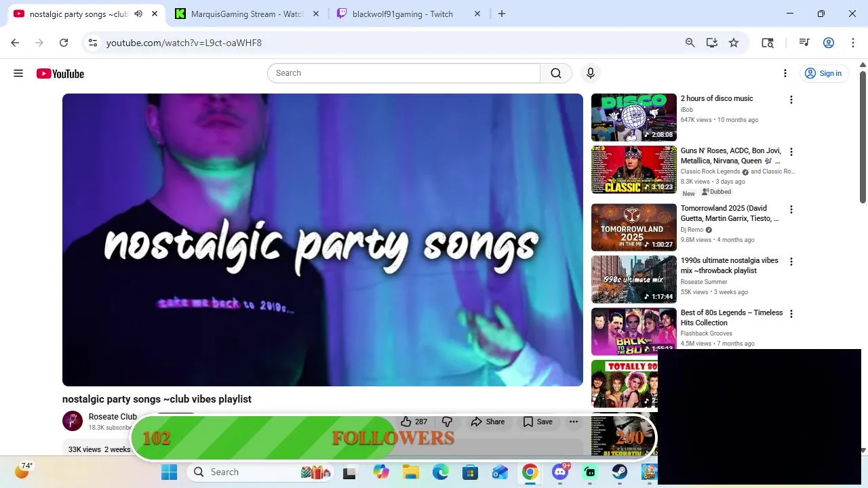Viewport: 868px width, 488px height.
Task: Reload the current page
Action: [x=64, y=43]
